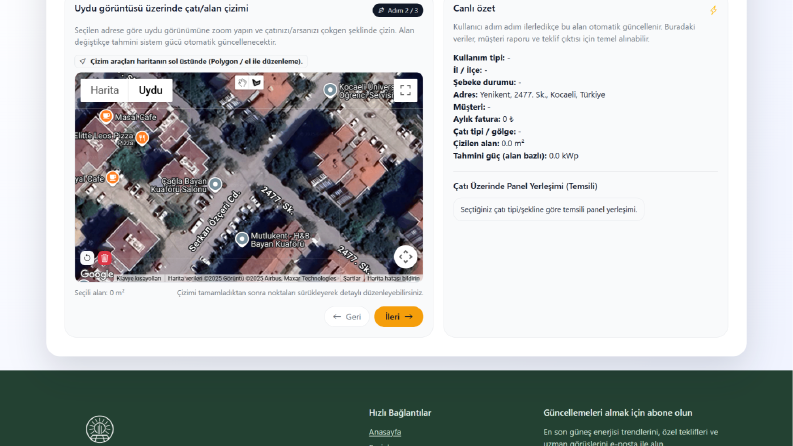Click the Çizilen alan 0.0 m² value
The height and width of the screenshot is (446, 793).
pos(513,143)
